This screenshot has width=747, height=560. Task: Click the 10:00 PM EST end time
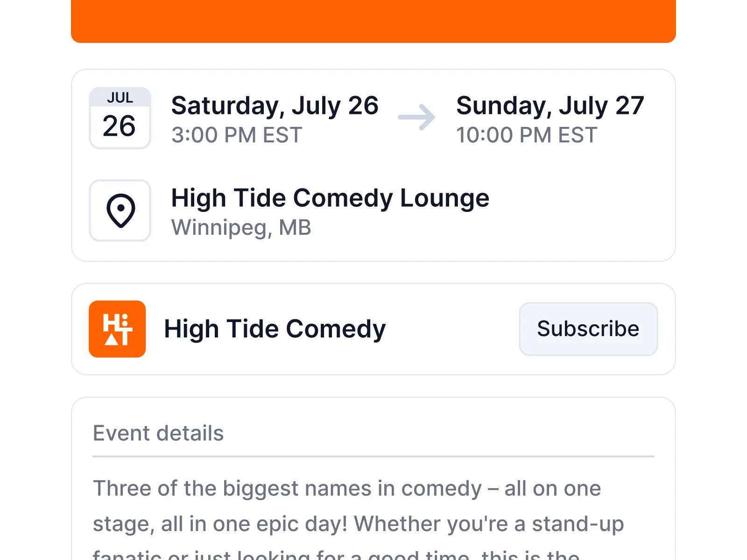527,135
